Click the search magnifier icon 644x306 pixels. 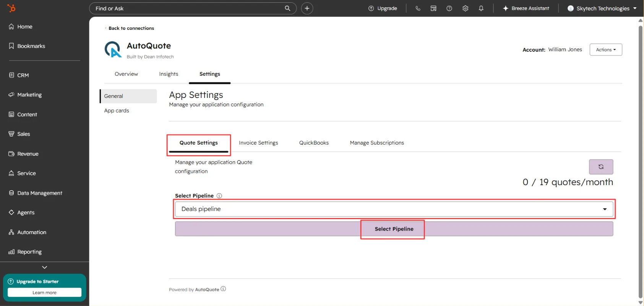click(287, 8)
